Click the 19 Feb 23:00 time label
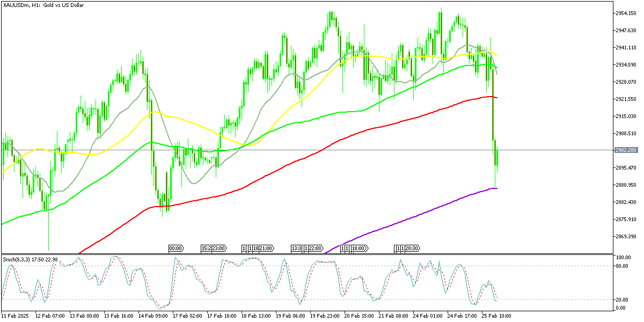This screenshot has width=644, height=322. 325,316
